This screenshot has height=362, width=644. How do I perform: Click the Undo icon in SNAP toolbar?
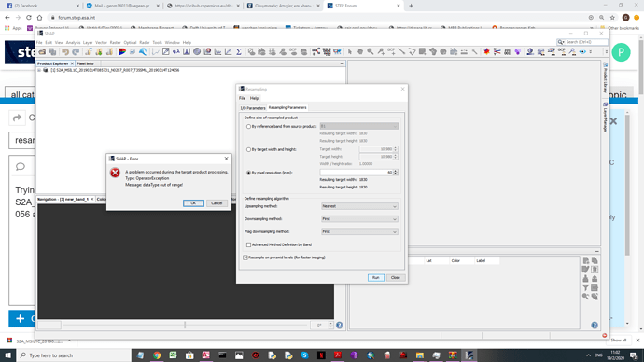pos(65,51)
